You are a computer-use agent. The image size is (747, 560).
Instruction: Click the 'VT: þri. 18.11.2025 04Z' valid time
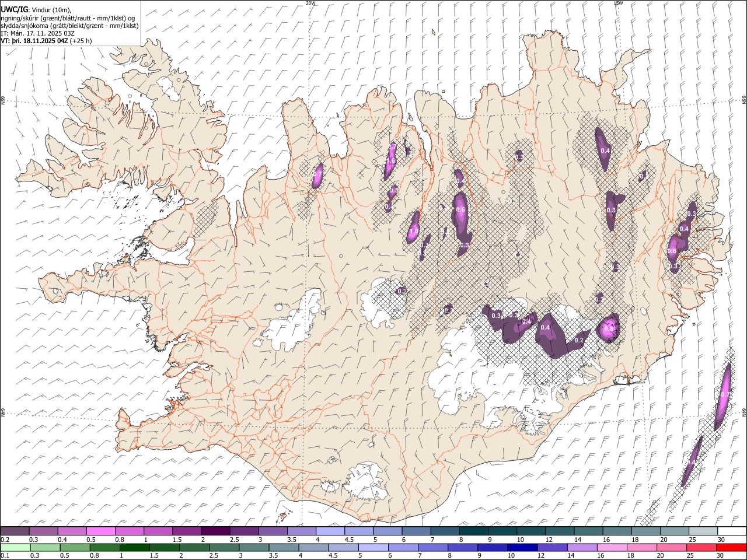tap(35, 41)
